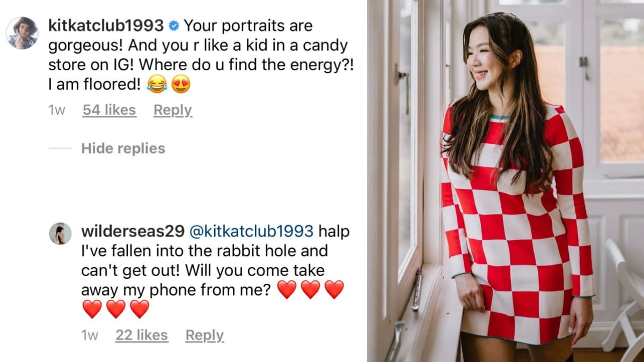This screenshot has height=362, width=644.
Task: Open wilderseas29's small profile avatar
Action: click(60, 234)
